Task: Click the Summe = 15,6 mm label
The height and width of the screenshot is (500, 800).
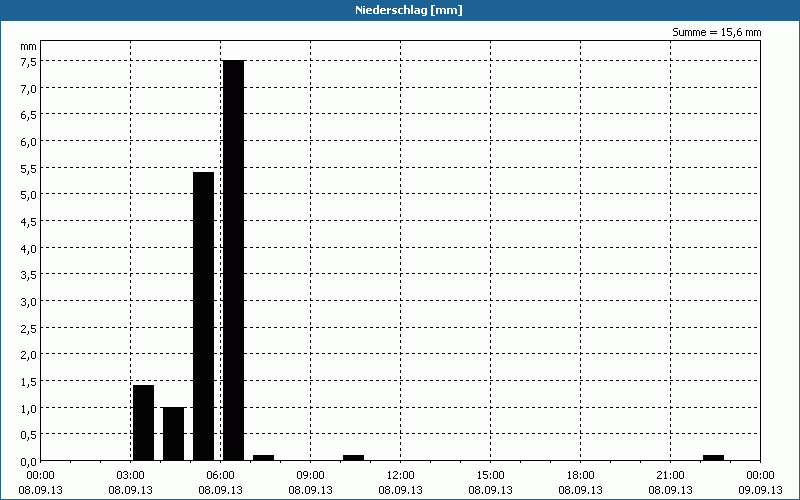Action: click(716, 32)
